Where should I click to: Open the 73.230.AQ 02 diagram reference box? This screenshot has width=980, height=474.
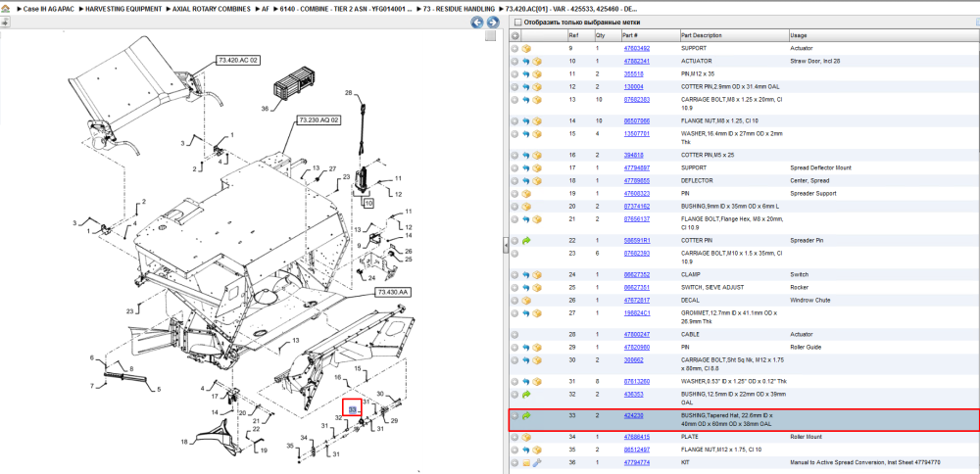click(x=318, y=119)
